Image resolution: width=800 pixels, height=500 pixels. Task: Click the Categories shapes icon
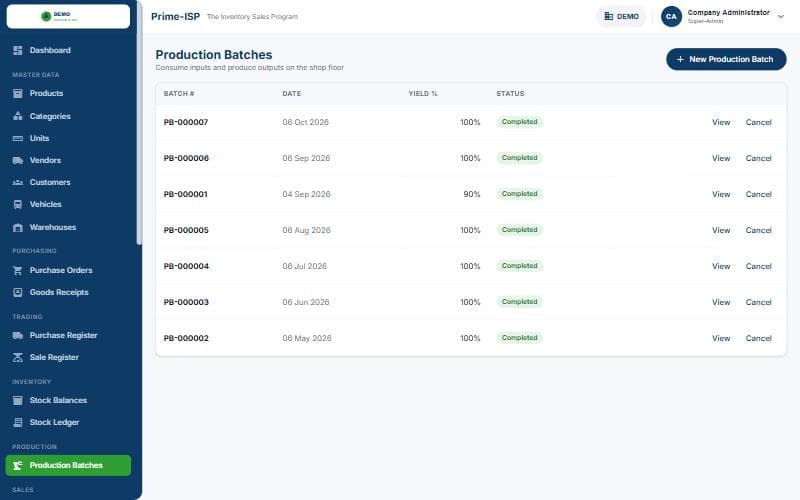click(x=18, y=116)
